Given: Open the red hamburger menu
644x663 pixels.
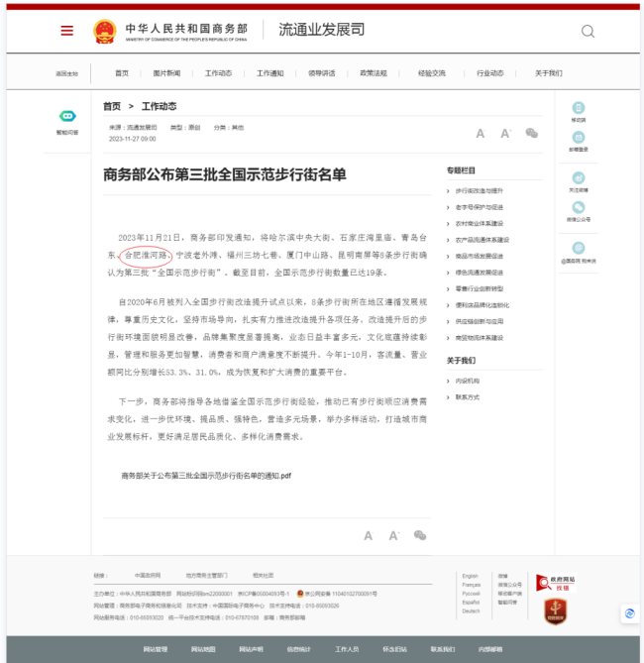Looking at the screenshot, I should coord(66,30).
